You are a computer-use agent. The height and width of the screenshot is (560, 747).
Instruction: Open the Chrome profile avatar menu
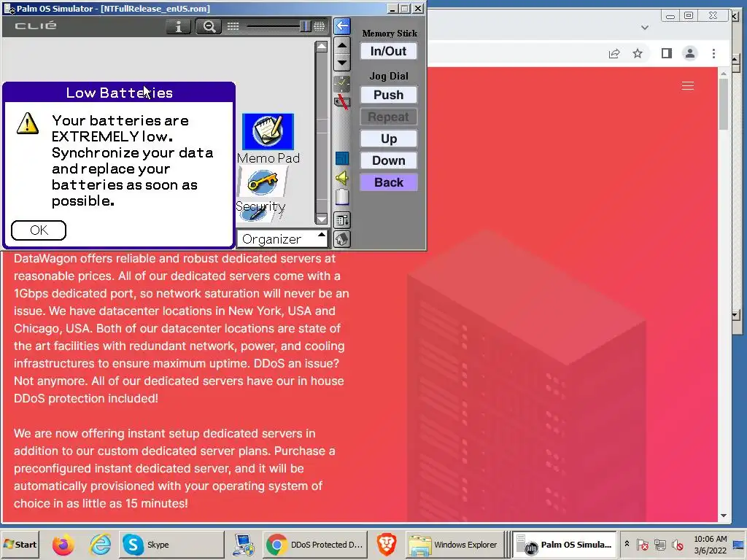tap(689, 53)
